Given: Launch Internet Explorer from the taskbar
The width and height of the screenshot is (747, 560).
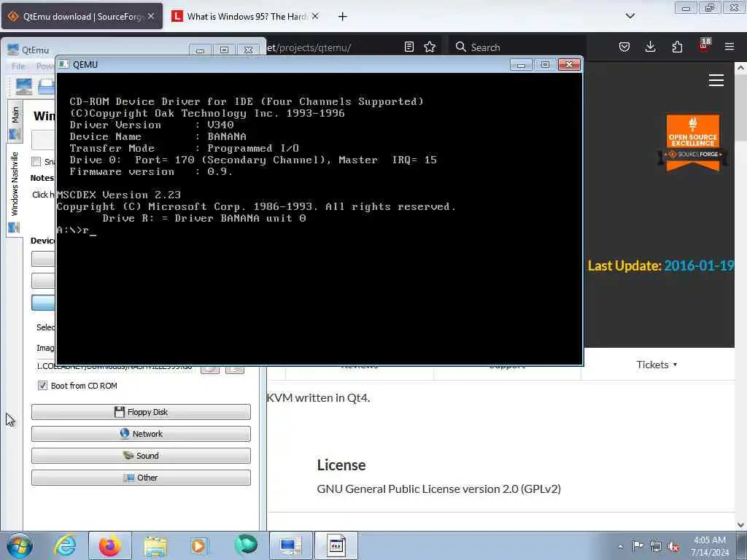Looking at the screenshot, I should pos(65,545).
